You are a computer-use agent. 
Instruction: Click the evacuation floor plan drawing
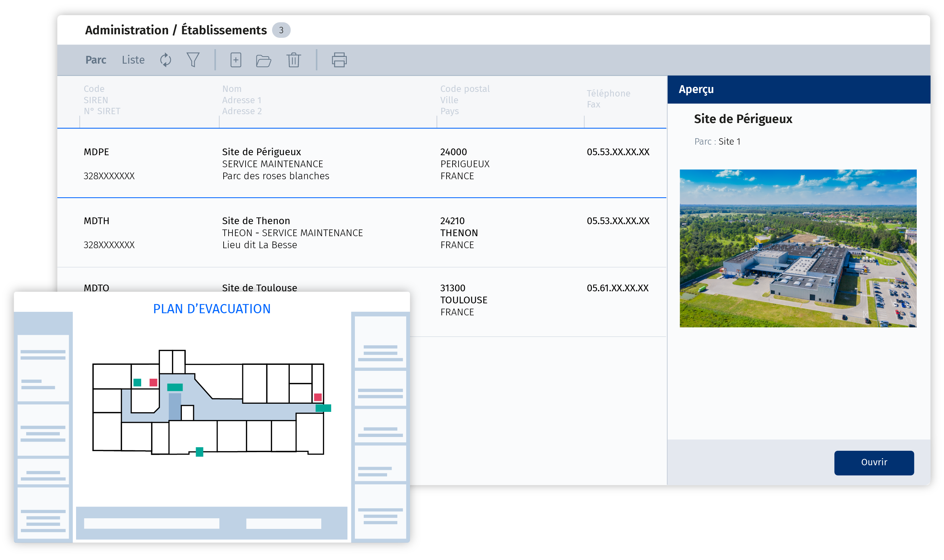tap(212, 403)
